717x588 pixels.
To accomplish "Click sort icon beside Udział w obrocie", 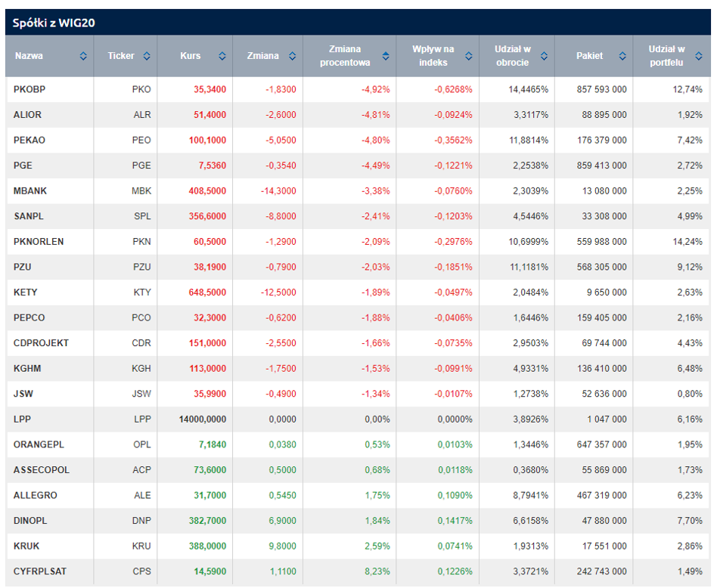I will click(x=545, y=56).
